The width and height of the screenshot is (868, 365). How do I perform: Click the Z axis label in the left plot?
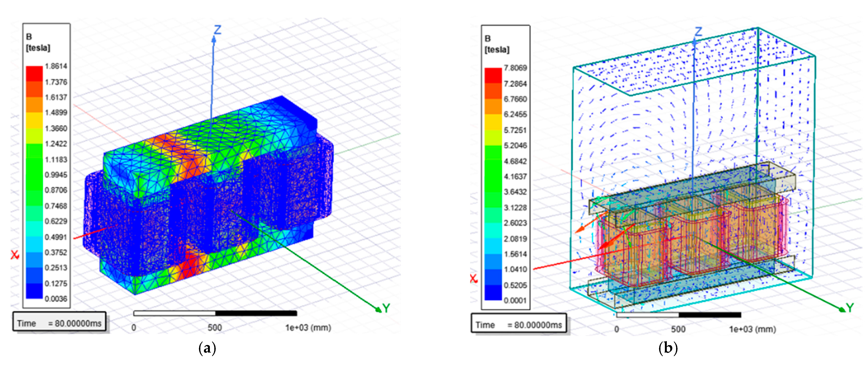point(218,30)
